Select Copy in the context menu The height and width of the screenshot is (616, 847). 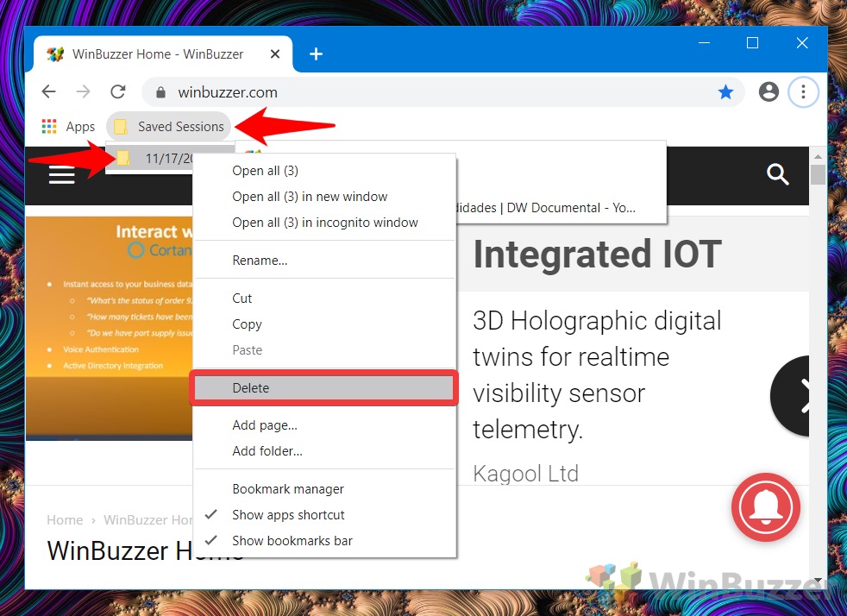tap(324, 324)
